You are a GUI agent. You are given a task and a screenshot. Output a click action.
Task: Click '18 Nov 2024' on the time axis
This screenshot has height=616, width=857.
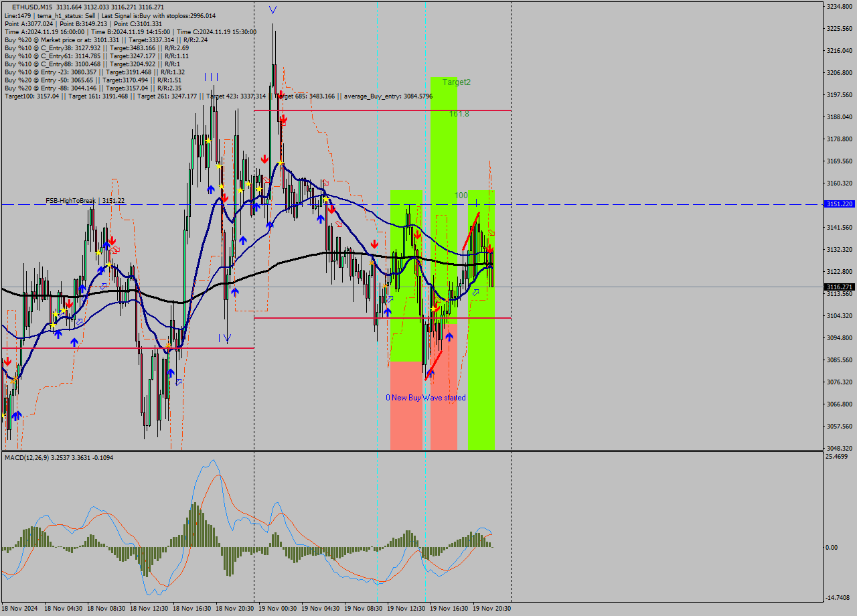tap(19, 609)
